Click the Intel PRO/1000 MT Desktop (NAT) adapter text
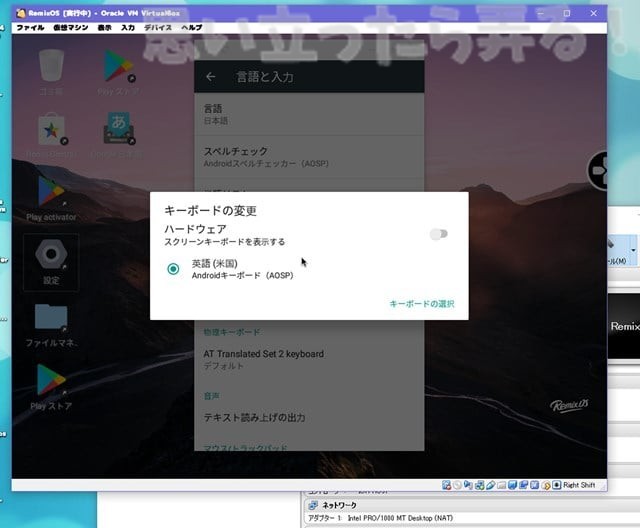Viewport: 640px width, 528px height. point(400,518)
